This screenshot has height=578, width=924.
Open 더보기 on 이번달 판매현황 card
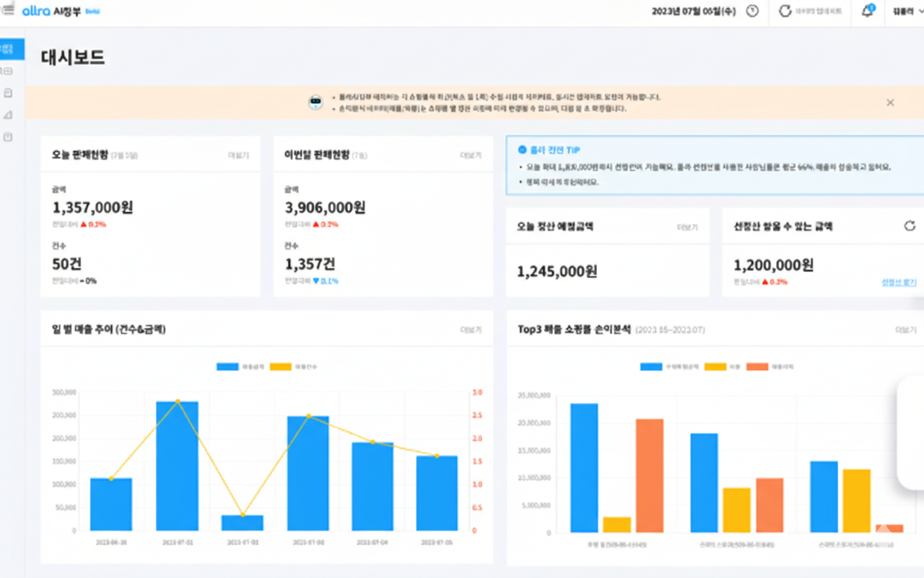[471, 155]
